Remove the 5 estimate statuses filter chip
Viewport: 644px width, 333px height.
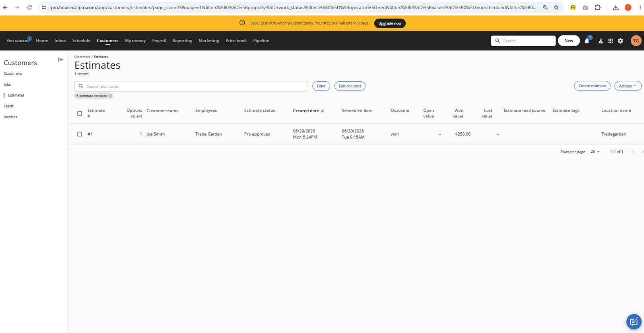(x=110, y=96)
